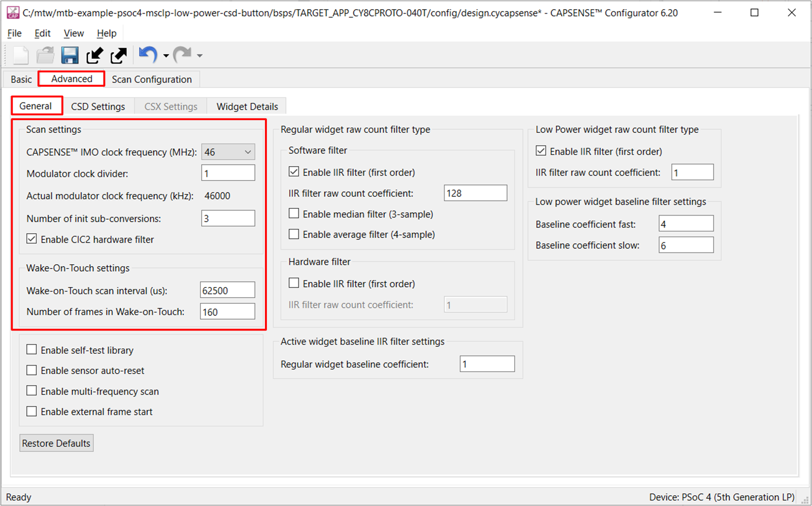Click the Open folder toolbar icon

(46, 55)
